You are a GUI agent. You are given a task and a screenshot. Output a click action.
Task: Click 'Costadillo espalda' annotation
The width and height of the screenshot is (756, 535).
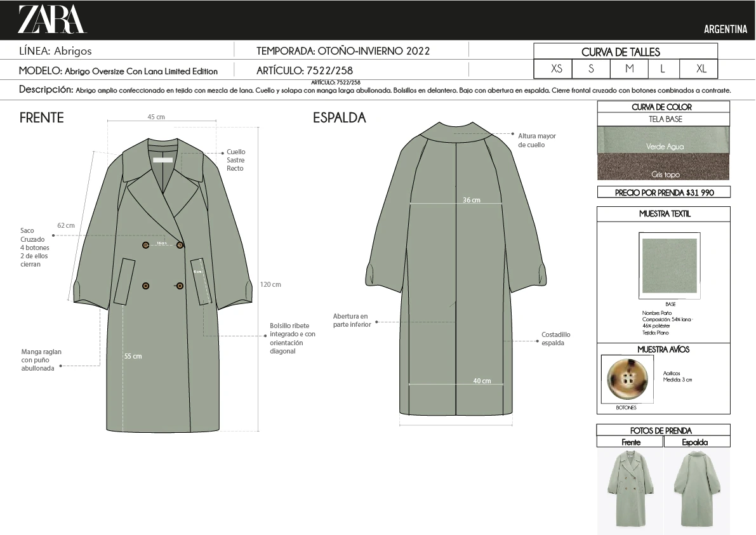[556, 339]
